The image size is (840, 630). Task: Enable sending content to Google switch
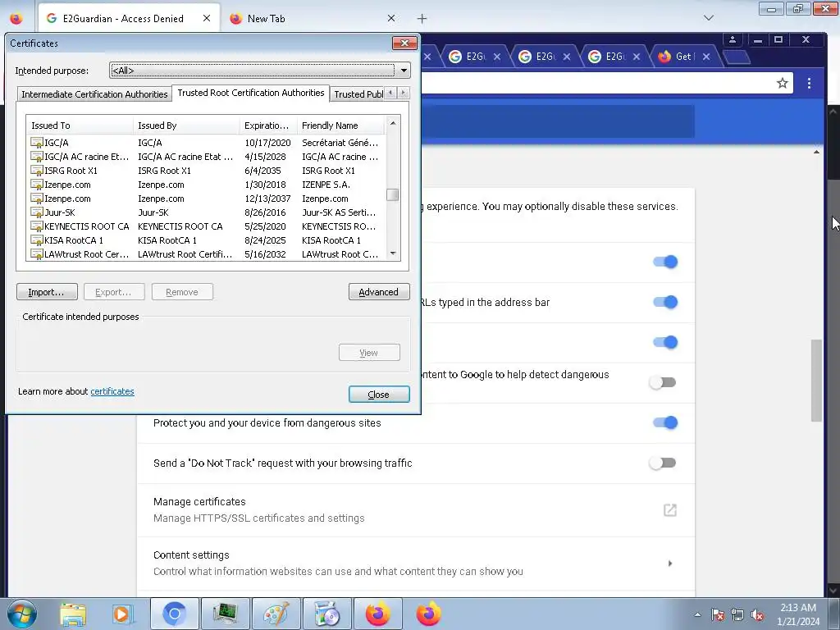(663, 382)
